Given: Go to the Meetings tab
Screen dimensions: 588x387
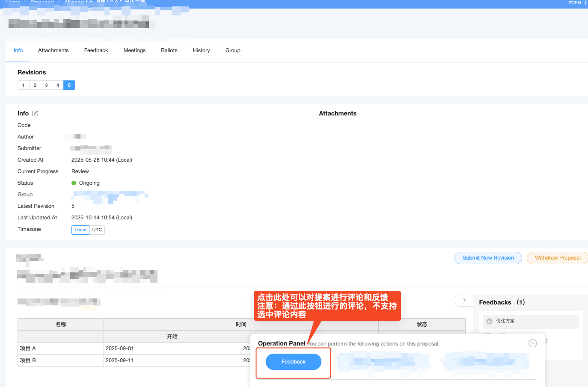Looking at the screenshot, I should point(134,50).
